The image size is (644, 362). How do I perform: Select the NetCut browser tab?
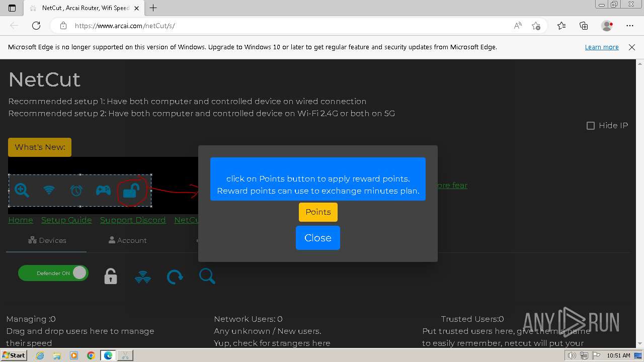[84, 8]
